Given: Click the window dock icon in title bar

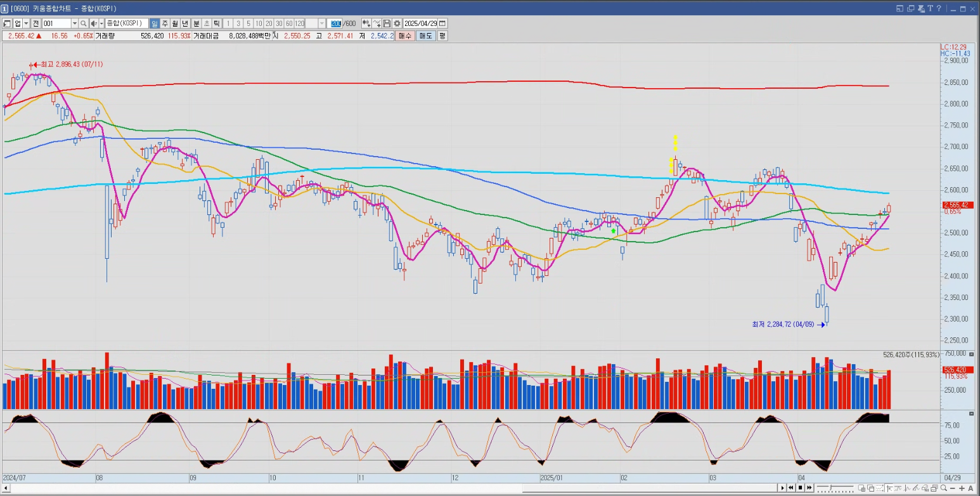Looking at the screenshot, I should [899, 9].
